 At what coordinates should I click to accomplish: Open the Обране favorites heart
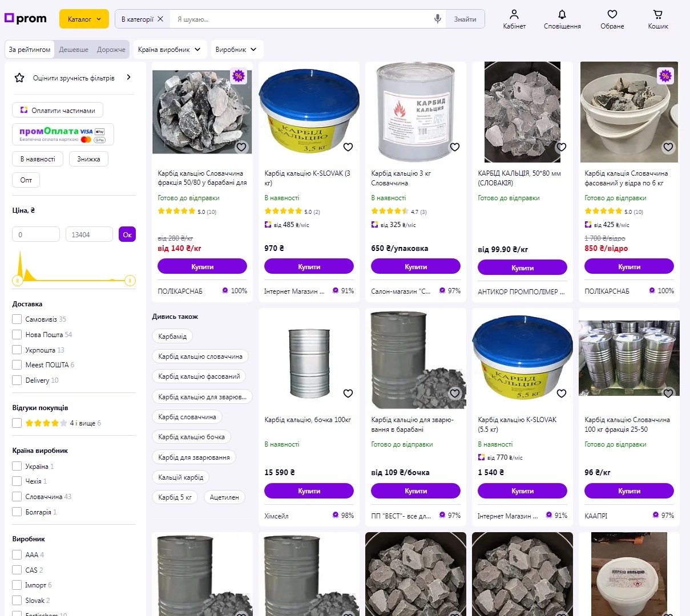click(x=612, y=19)
